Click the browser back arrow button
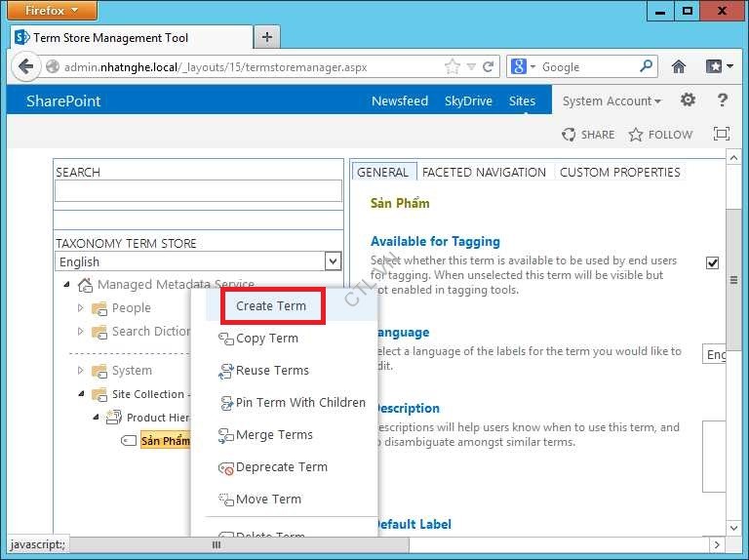This screenshot has width=749, height=560. [x=26, y=66]
